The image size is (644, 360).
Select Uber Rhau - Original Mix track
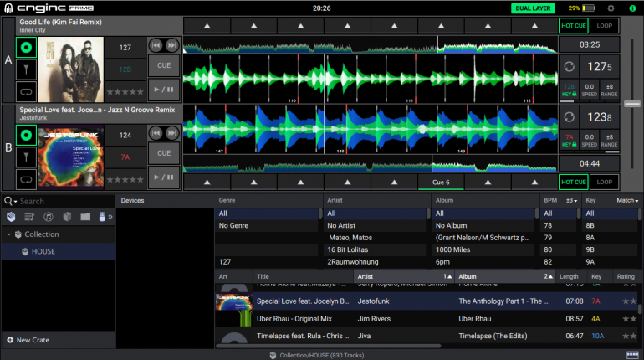pos(427,319)
